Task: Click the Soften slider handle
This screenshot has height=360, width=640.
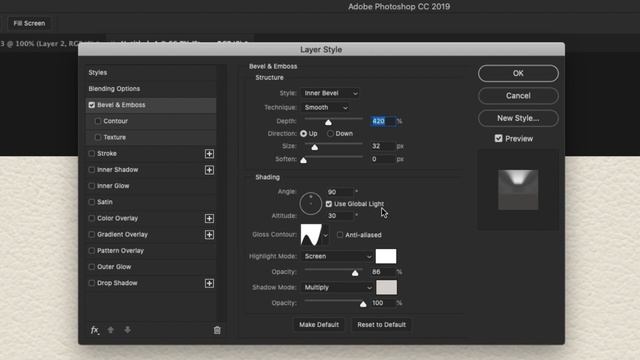Action: (303, 160)
